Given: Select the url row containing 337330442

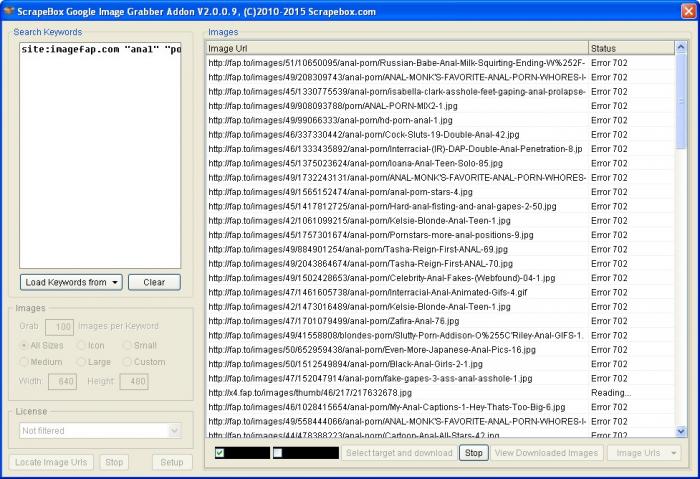Looking at the screenshot, I should 440,134.
